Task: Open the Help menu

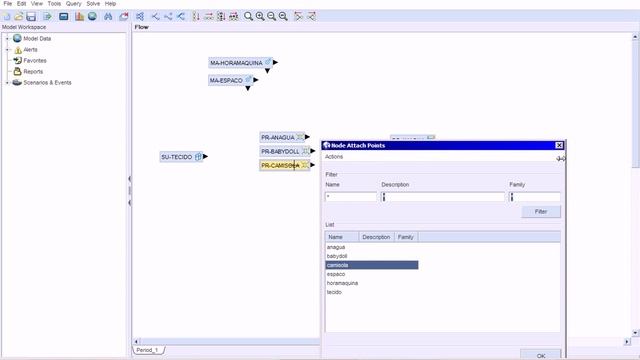Action: (110, 4)
